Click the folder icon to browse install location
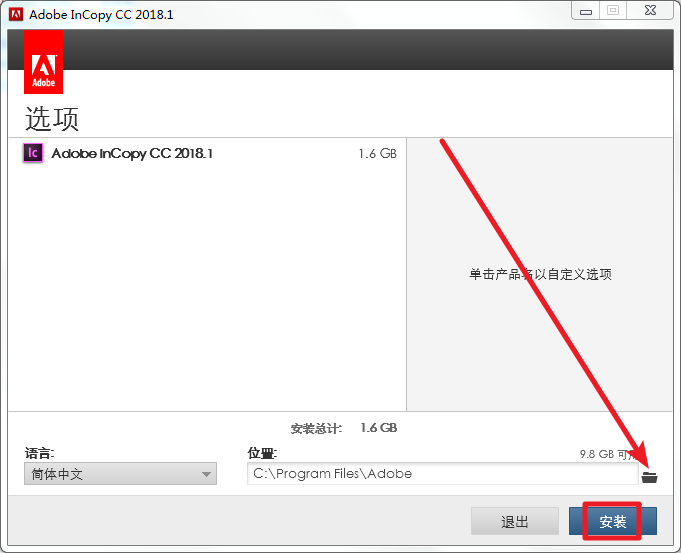 tap(649, 477)
